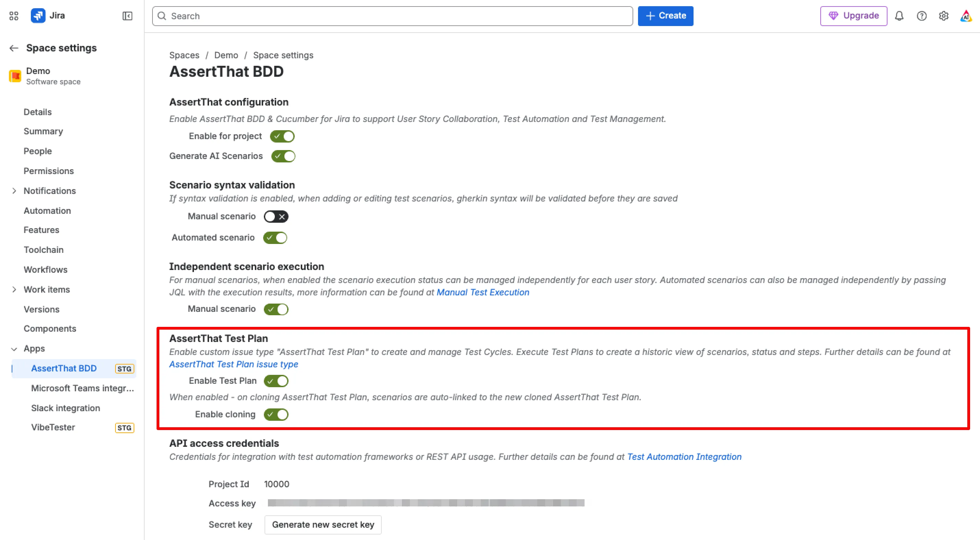The height and width of the screenshot is (540, 980).
Task: Open the Manual Test Execution link
Action: click(x=483, y=292)
